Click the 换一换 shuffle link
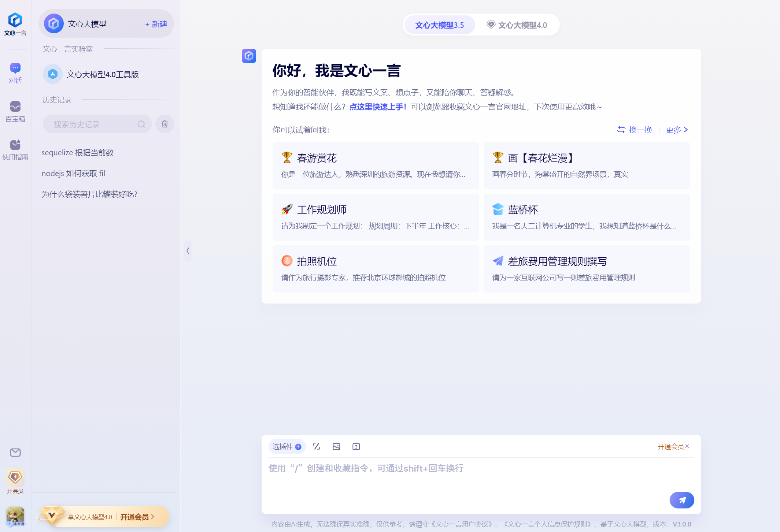The width and height of the screenshot is (780, 532). pyautogui.click(x=635, y=130)
